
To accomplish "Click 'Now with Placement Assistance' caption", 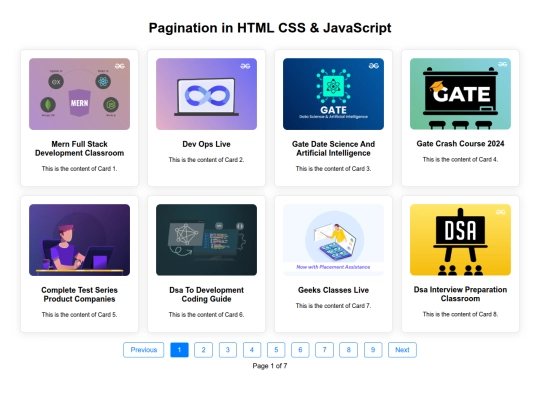I will (x=333, y=267).
